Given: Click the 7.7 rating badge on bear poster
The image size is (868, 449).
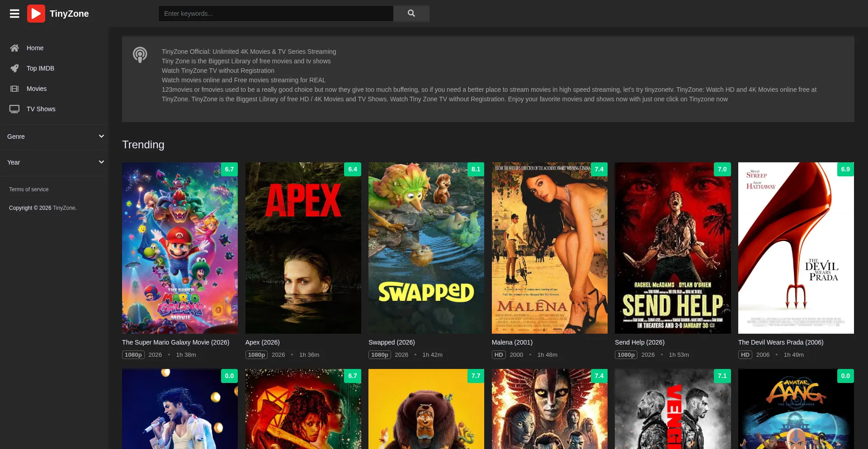Looking at the screenshot, I should click(476, 376).
